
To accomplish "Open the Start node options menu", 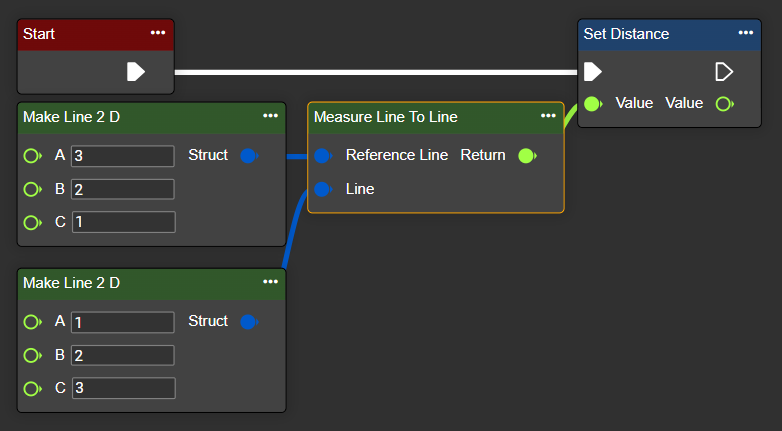I will pos(158,33).
